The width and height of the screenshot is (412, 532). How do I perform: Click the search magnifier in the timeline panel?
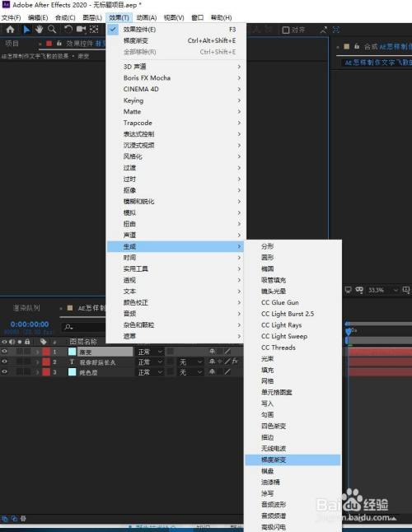click(x=68, y=327)
